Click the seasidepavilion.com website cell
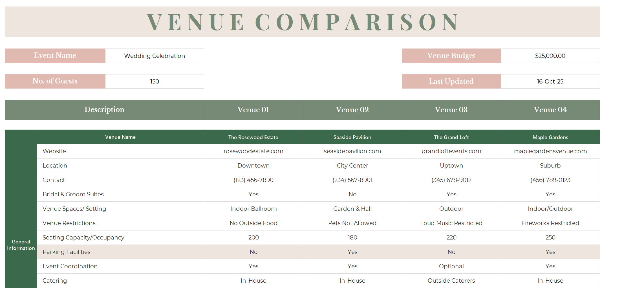The image size is (644, 288). point(352,151)
